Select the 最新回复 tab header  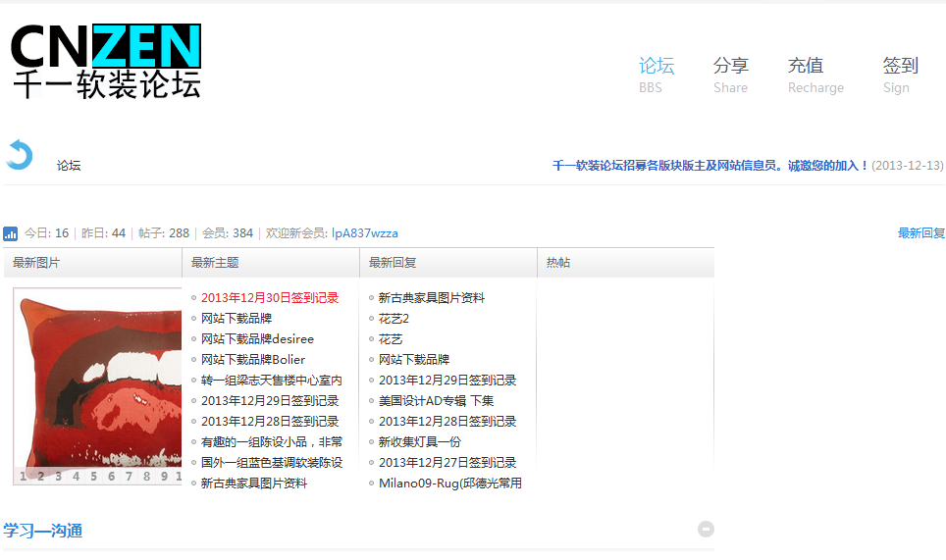pos(448,263)
